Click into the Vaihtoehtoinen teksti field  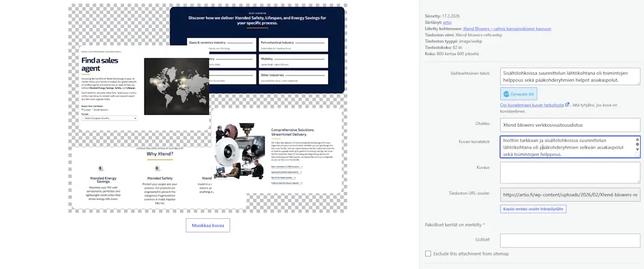[x=570, y=77]
